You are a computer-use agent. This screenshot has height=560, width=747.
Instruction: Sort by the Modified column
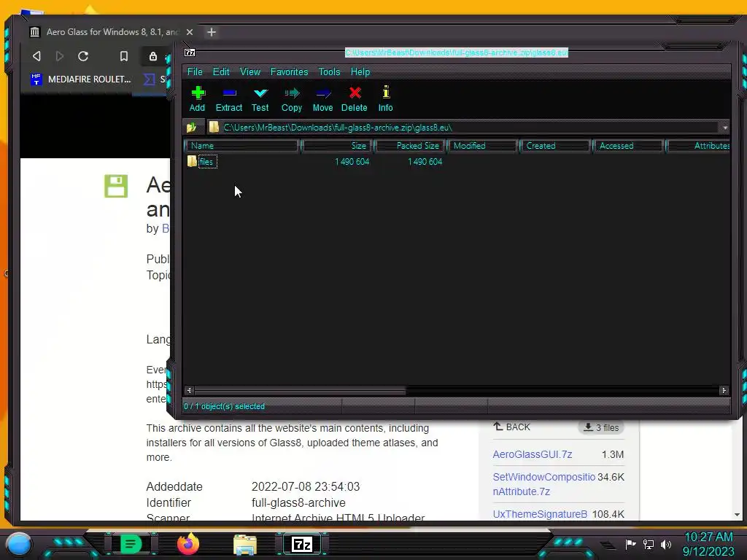tap(483, 146)
